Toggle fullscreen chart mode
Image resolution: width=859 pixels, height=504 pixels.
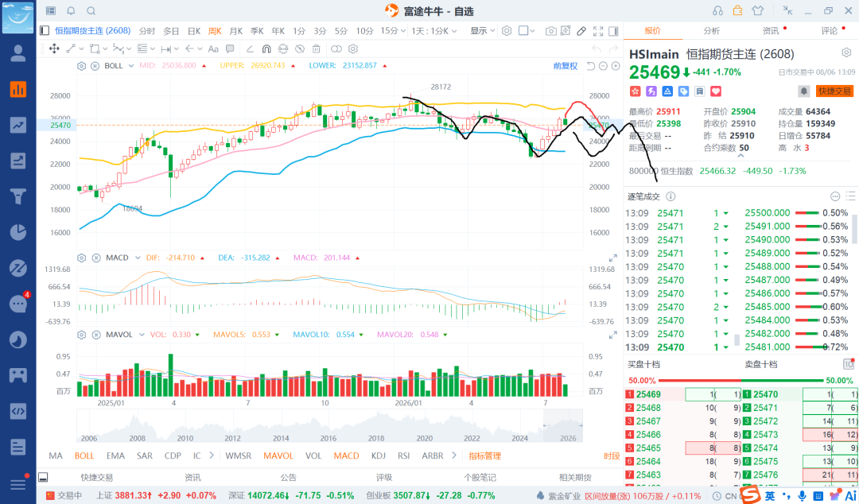pyautogui.click(x=598, y=31)
